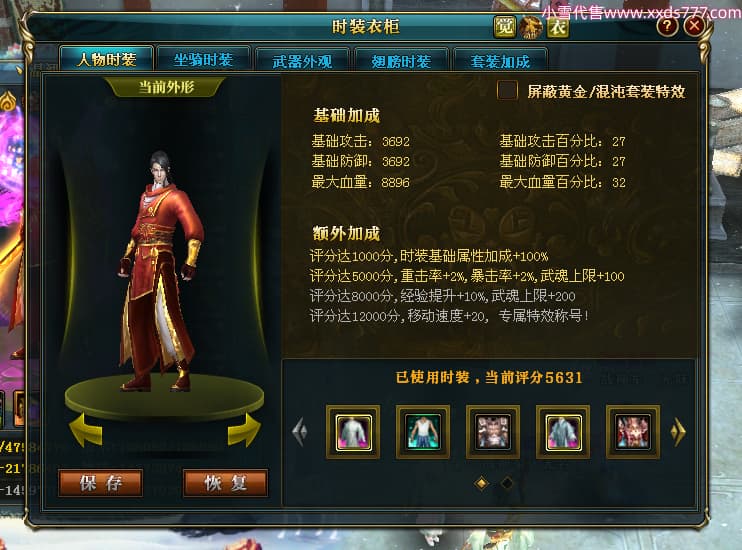Go to first costume page diamond indicator

tap(482, 483)
